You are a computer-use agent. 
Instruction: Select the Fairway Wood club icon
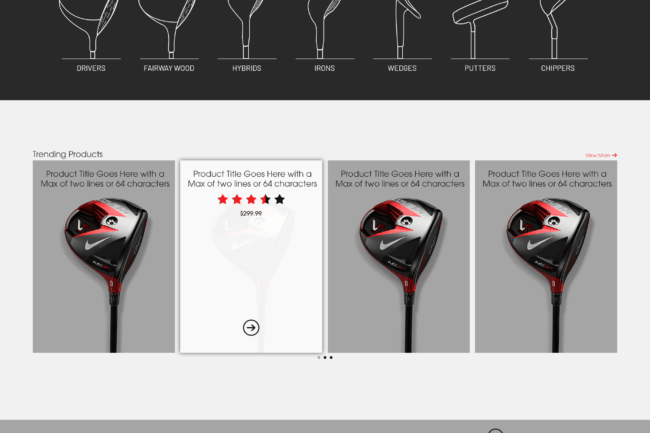pyautogui.click(x=169, y=29)
